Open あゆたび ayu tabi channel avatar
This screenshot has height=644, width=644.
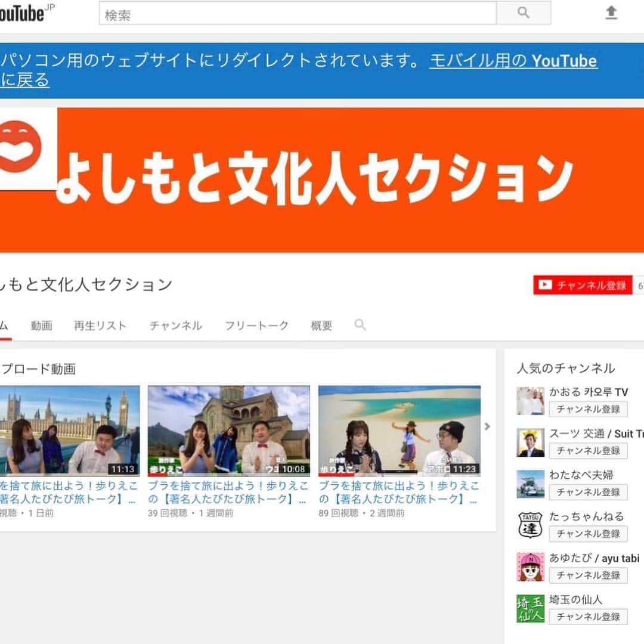tap(530, 567)
